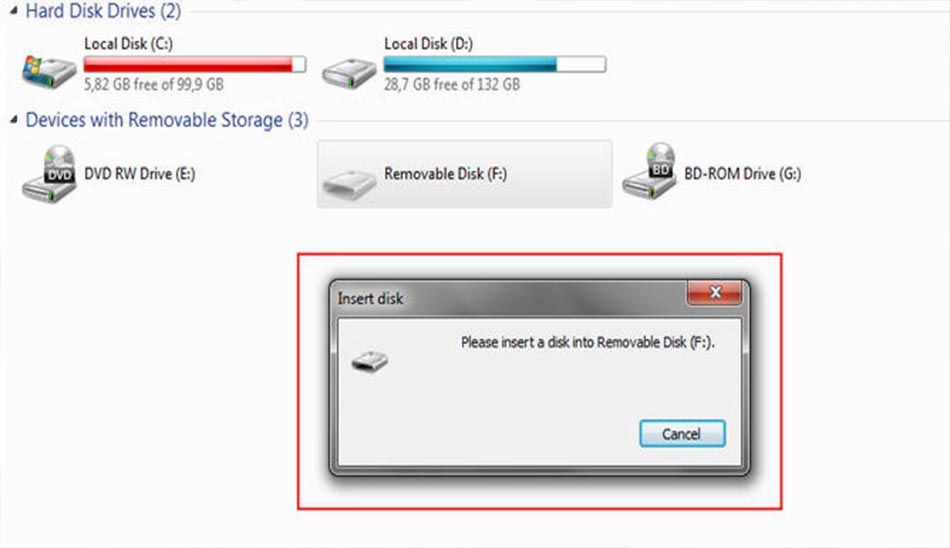The height and width of the screenshot is (548, 950).
Task: Click the drive icon inside Insert disk dialog
Action: click(x=370, y=361)
